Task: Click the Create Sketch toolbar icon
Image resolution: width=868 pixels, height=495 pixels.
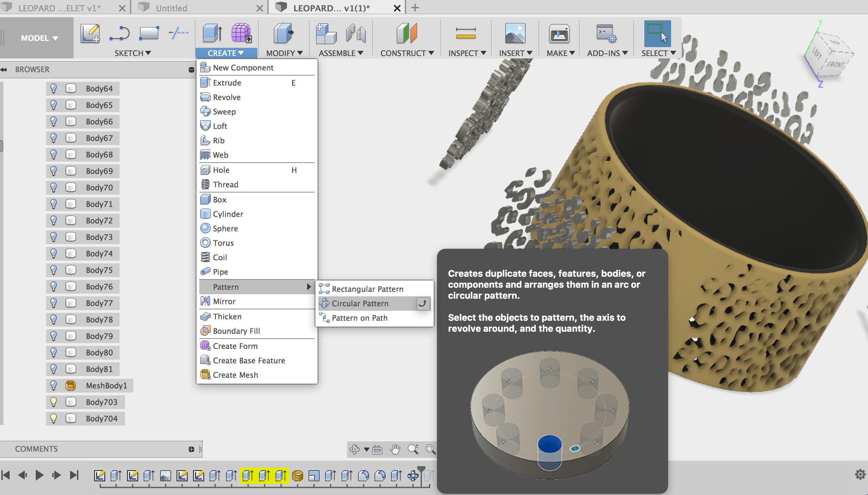Action: [90, 34]
